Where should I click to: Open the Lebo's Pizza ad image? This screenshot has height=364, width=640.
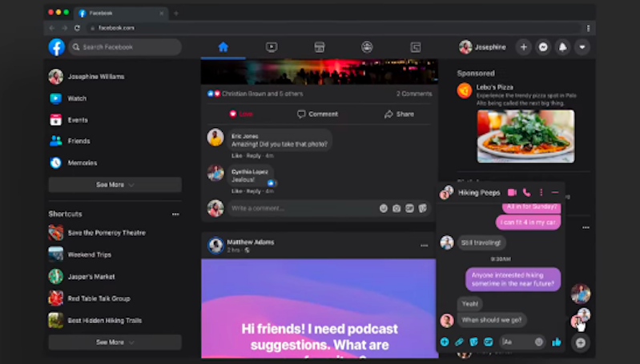point(525,136)
